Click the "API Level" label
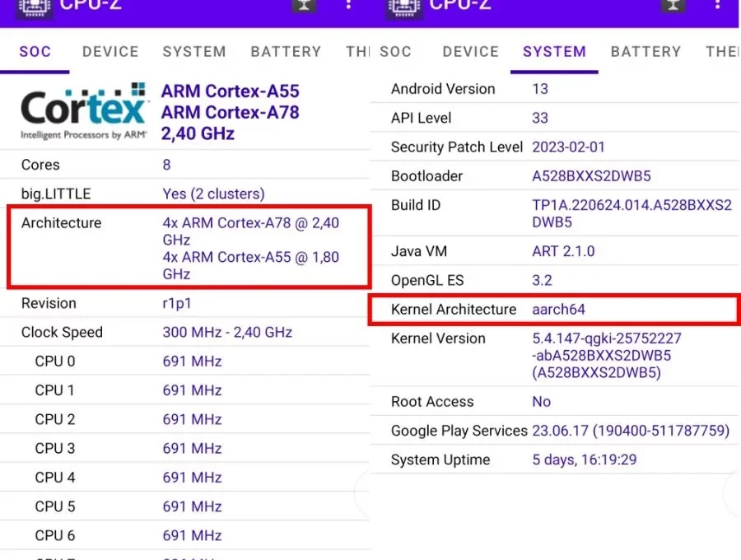 click(x=421, y=118)
